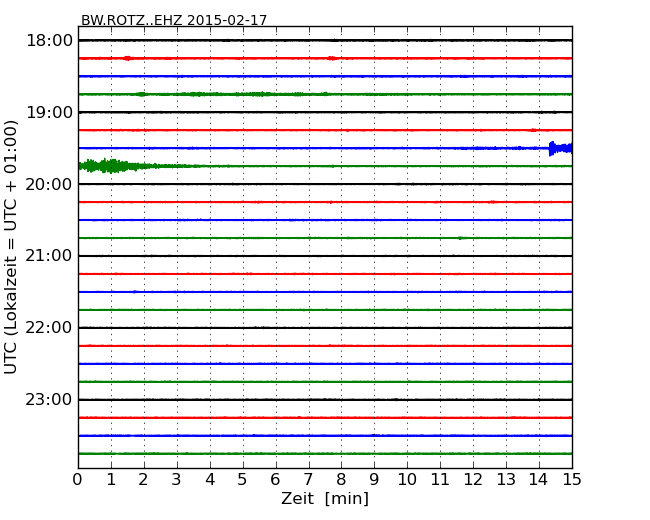This screenshot has height=520, width=650.
Task: Select x-axis tick label 11
Action: click(440, 480)
